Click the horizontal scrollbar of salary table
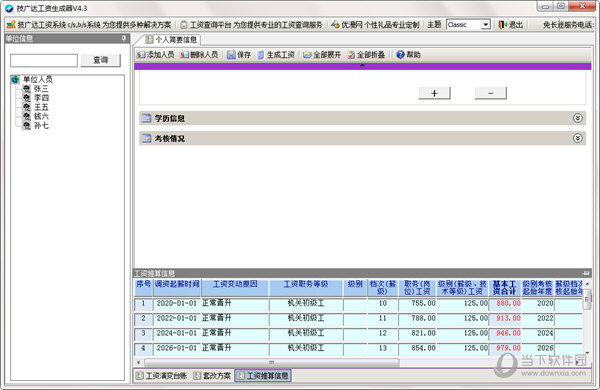 point(272,362)
